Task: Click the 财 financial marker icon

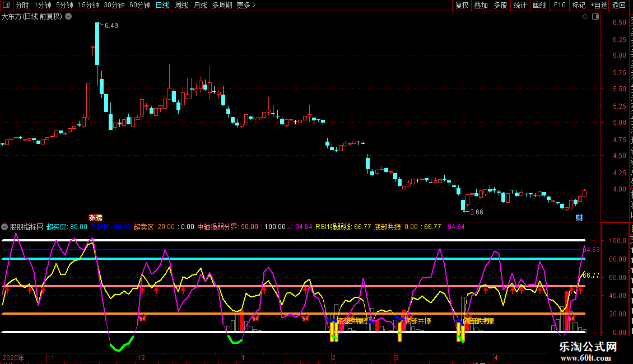Action: pos(579,217)
